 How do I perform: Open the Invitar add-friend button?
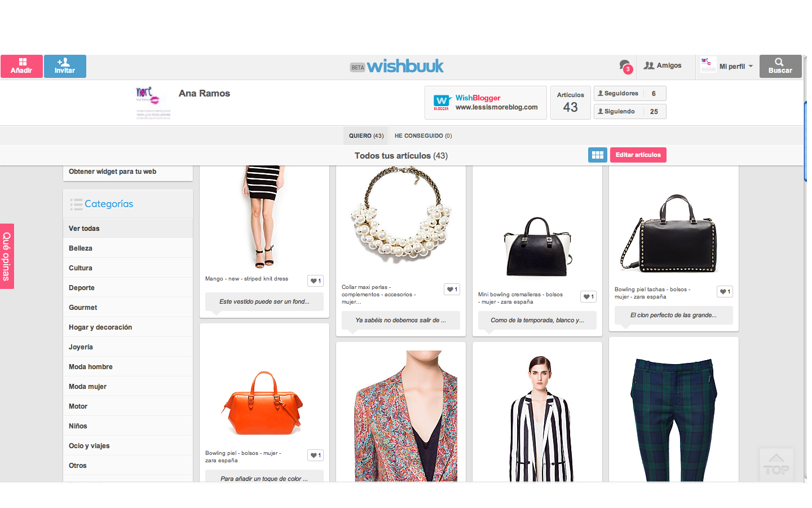[65, 66]
